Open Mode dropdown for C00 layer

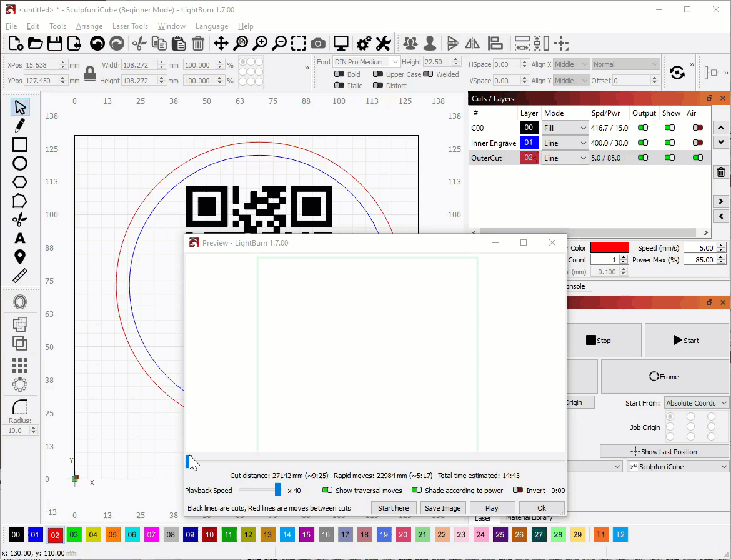coord(565,127)
